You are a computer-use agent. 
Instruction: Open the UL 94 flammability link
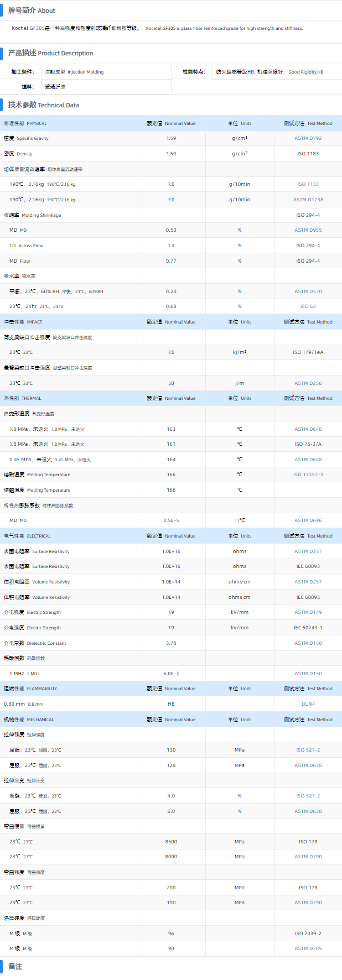click(x=308, y=704)
